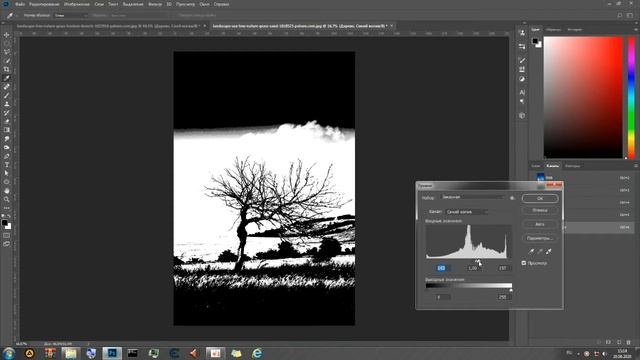
Task: Select the Zoom tool
Action: click(7, 199)
